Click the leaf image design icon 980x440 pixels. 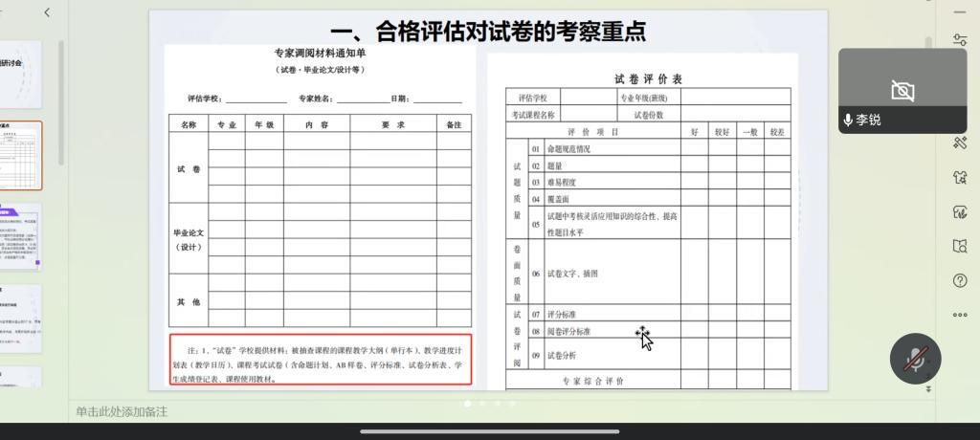960,212
